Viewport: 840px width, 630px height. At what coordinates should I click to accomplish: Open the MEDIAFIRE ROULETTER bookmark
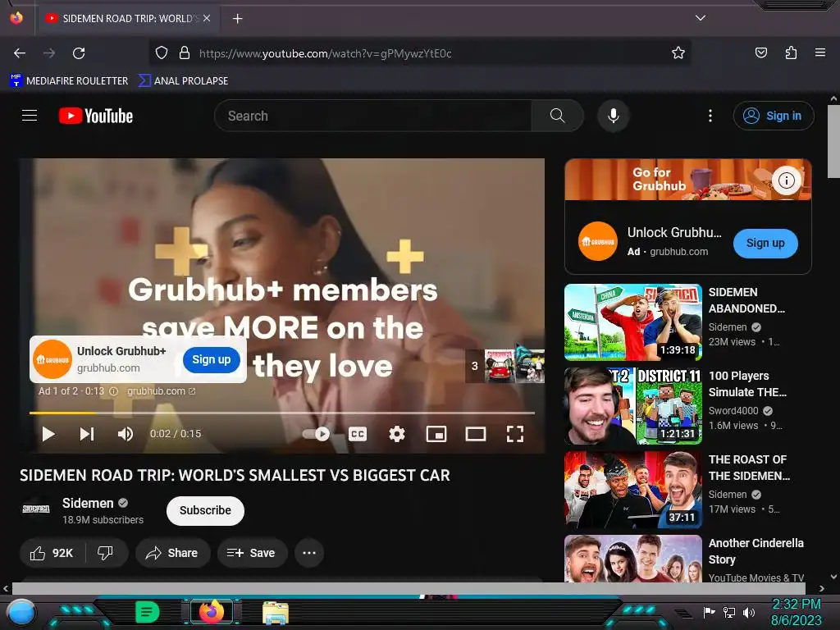pyautogui.click(x=69, y=81)
